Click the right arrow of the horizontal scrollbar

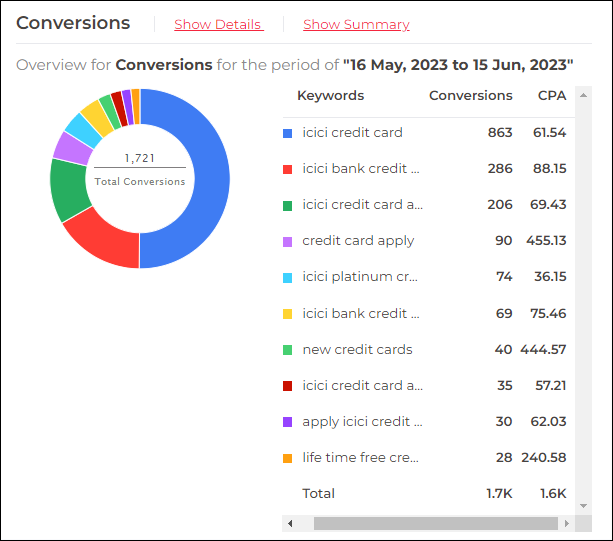pyautogui.click(x=567, y=523)
